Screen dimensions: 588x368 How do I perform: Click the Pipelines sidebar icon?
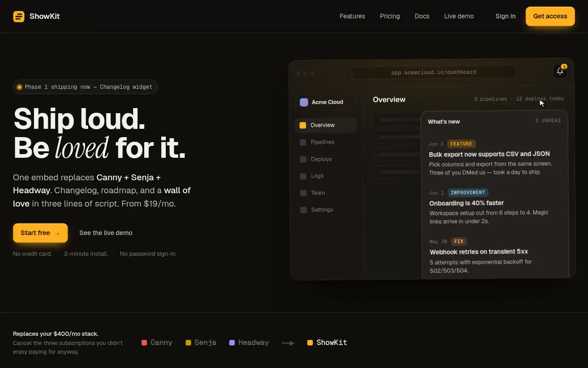coord(303,142)
